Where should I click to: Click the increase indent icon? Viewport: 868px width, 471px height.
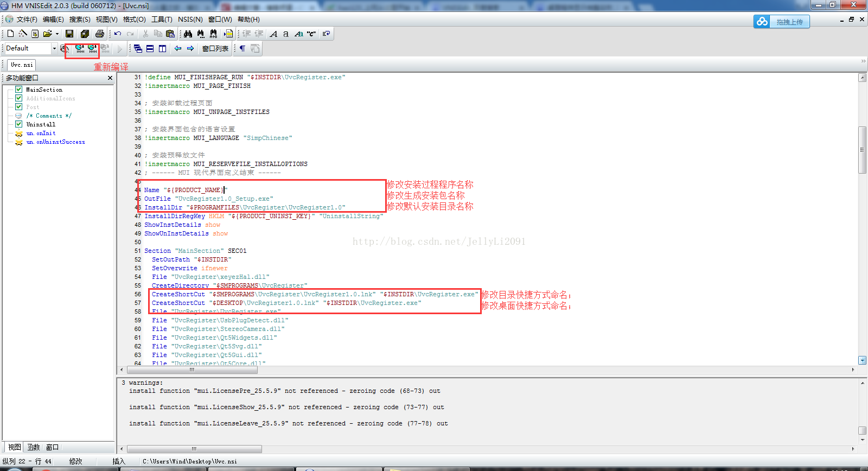(x=246, y=34)
